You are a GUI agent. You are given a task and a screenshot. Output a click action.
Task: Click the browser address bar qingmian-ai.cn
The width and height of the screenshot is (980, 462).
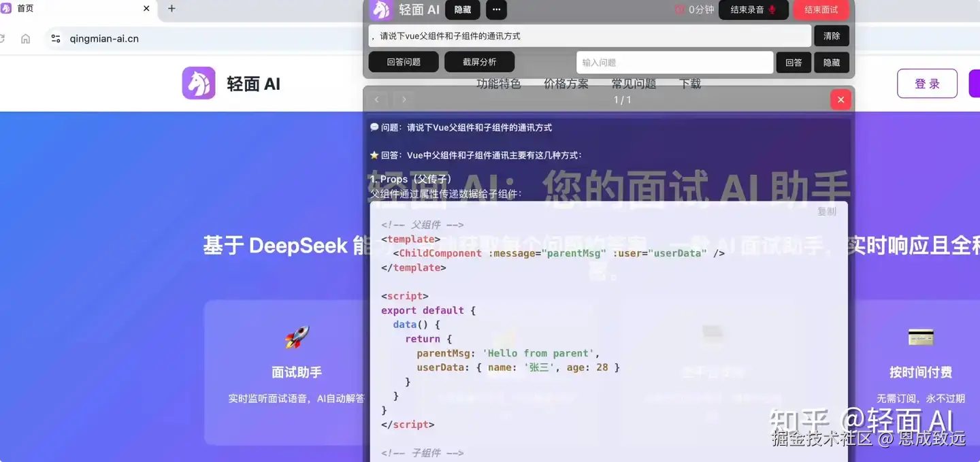coord(104,39)
